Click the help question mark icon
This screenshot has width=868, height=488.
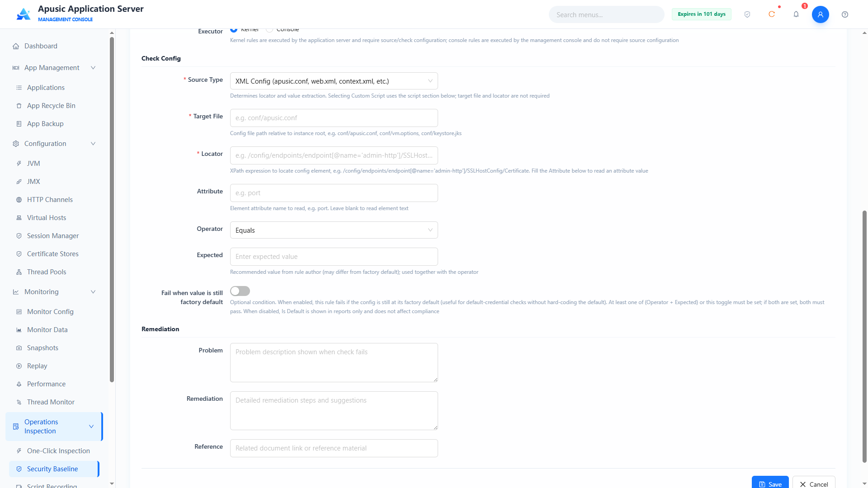[845, 14]
